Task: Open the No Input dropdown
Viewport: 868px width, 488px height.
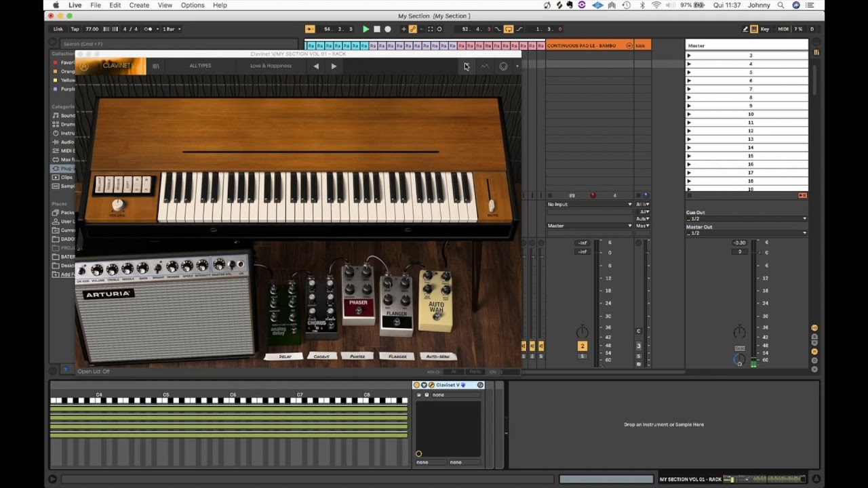Action: click(589, 204)
